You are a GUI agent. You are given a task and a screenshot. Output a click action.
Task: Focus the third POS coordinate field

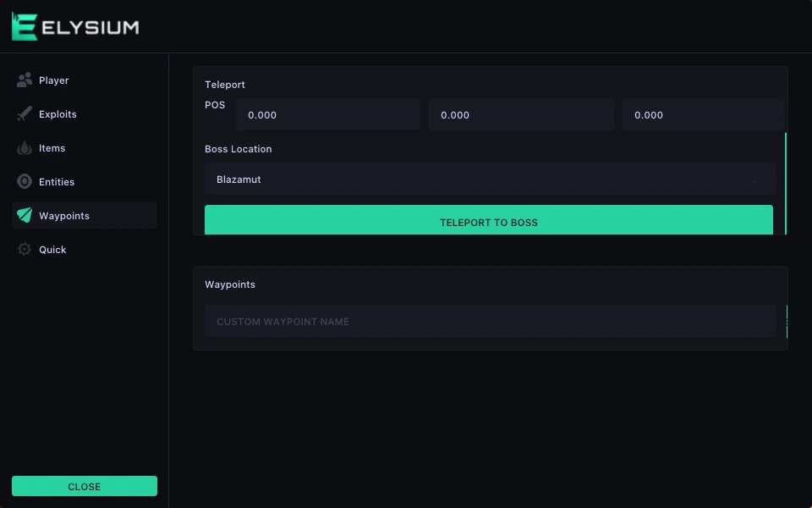pos(703,114)
